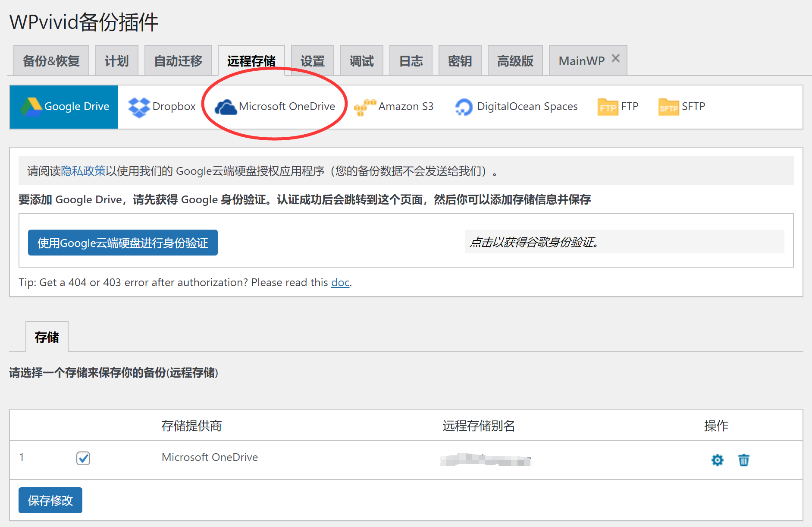Select the FTP folder icon
The width and height of the screenshot is (812, 527).
608,107
